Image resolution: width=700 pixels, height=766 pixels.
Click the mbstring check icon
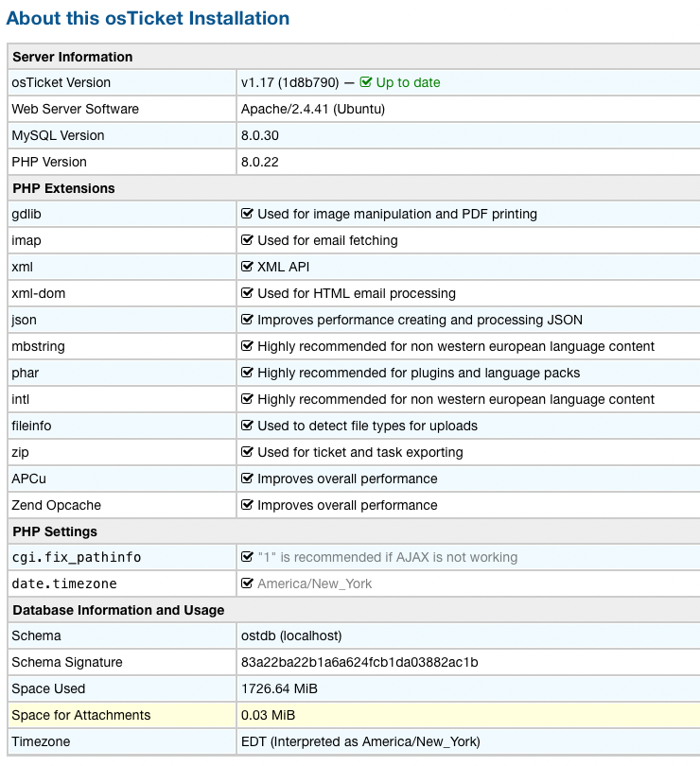coord(248,346)
